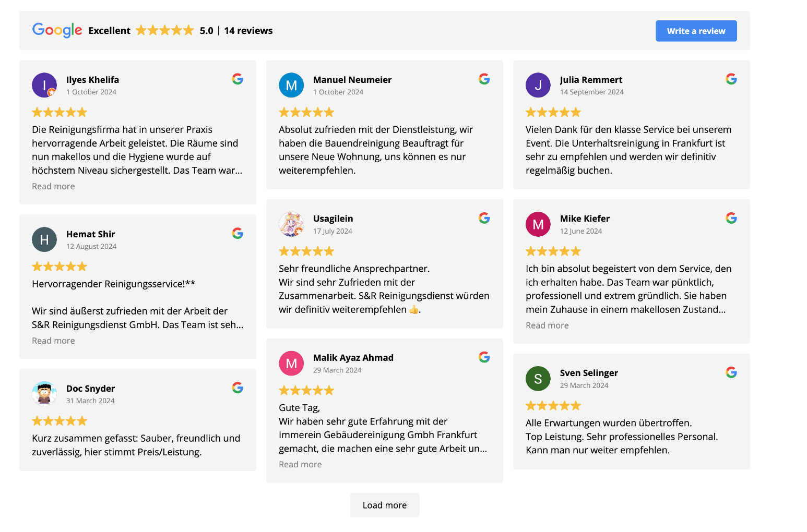Click the Write a review button
This screenshot has height=532, width=807.
click(696, 31)
